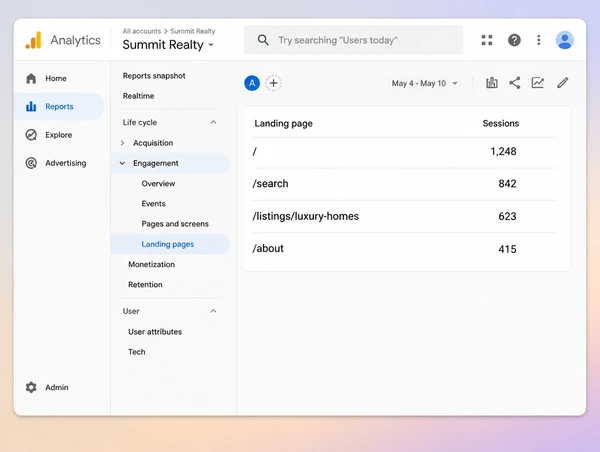Click the Advertising target icon
This screenshot has height=452, width=600.
pos(31,163)
